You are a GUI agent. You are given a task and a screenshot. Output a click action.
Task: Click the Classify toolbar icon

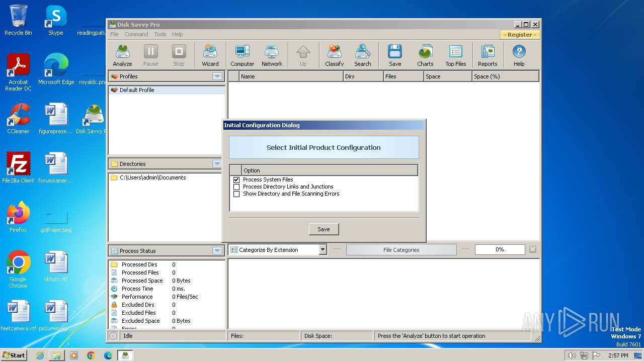(x=335, y=55)
